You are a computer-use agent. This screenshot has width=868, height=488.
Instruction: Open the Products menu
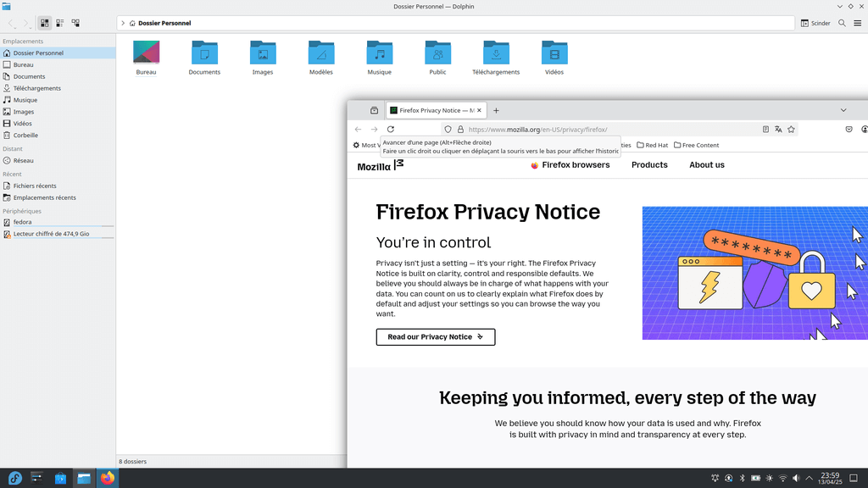tap(649, 165)
